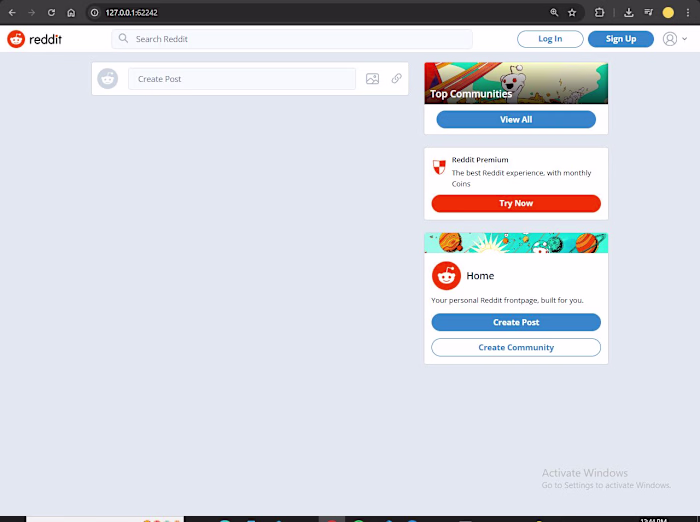Click the Reddit logo in the header
The image size is (700, 522).
pyautogui.click(x=34, y=39)
